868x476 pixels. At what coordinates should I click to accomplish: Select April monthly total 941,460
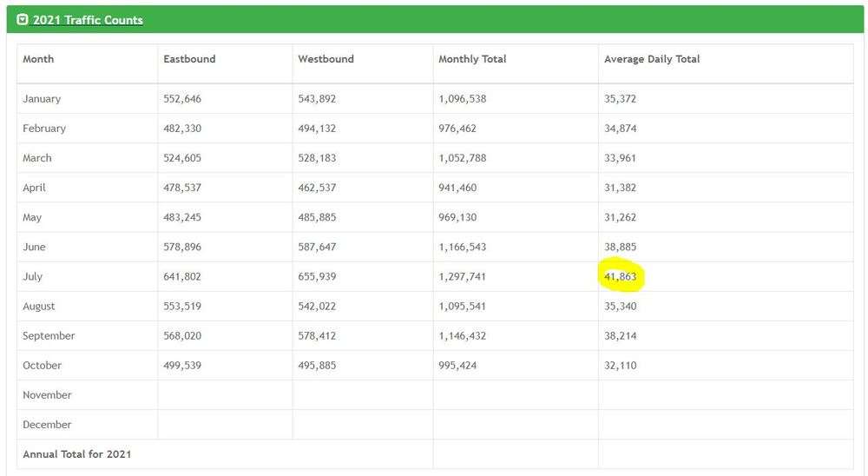(457, 188)
